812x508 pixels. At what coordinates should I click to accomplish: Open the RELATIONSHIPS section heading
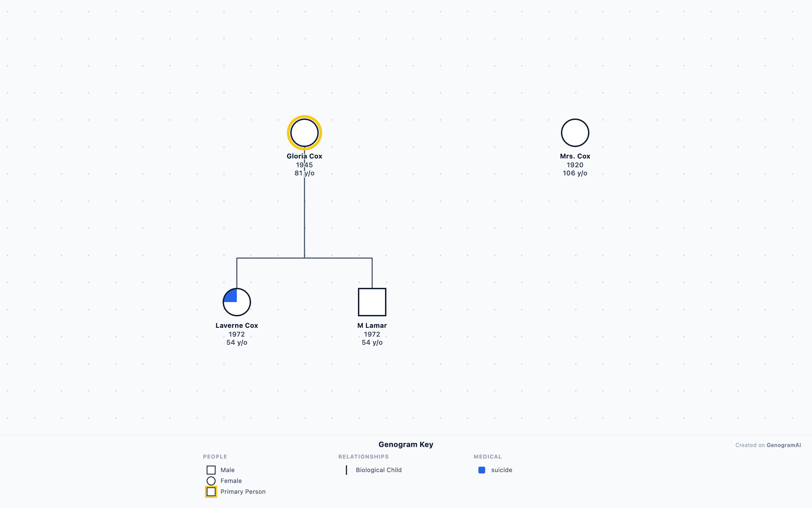[x=363, y=457]
